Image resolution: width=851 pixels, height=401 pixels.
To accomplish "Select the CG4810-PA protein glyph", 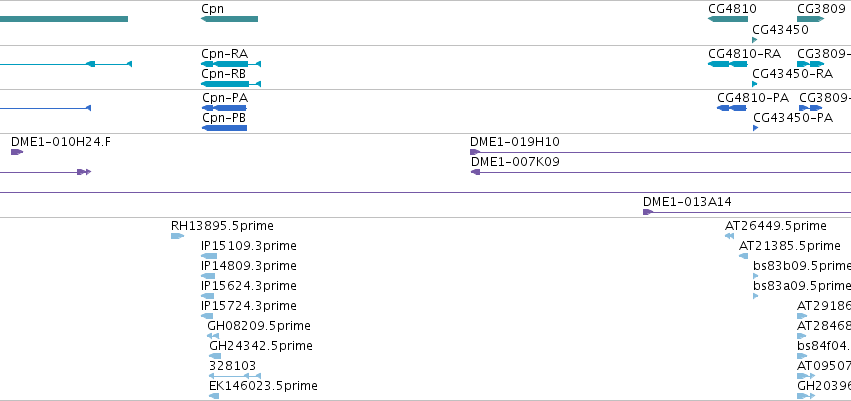I will [x=732, y=108].
